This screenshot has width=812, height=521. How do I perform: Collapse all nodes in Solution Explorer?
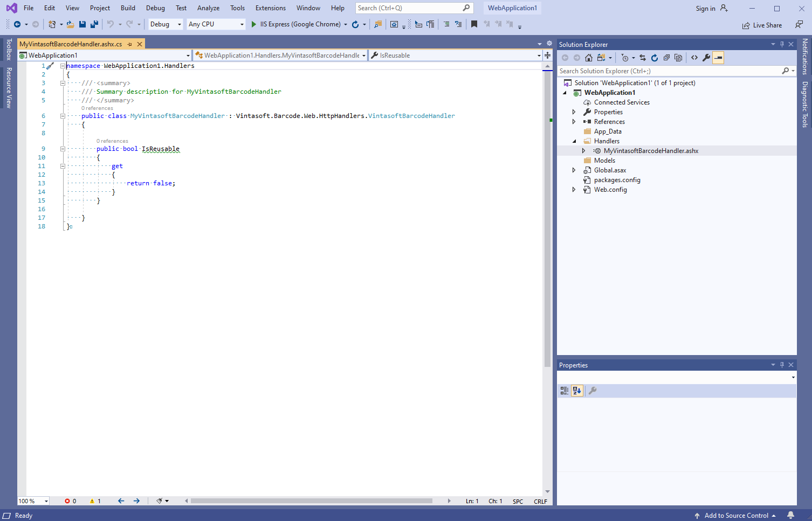pos(666,58)
